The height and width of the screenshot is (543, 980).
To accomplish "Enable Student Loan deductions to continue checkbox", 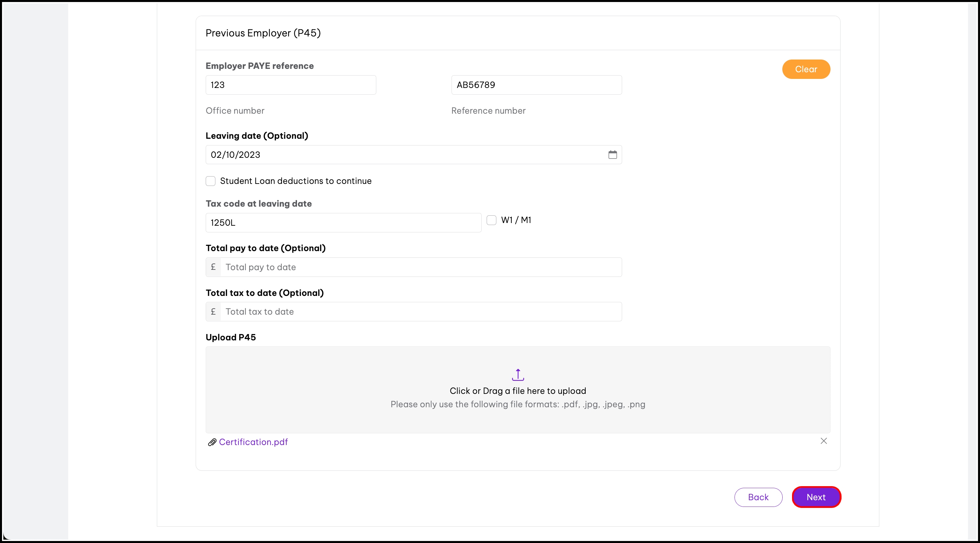I will [x=210, y=181].
